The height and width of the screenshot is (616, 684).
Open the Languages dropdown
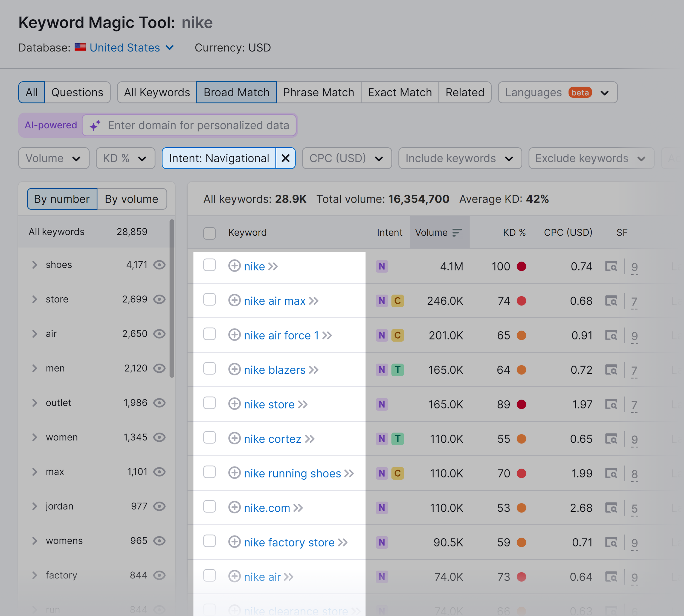click(557, 92)
